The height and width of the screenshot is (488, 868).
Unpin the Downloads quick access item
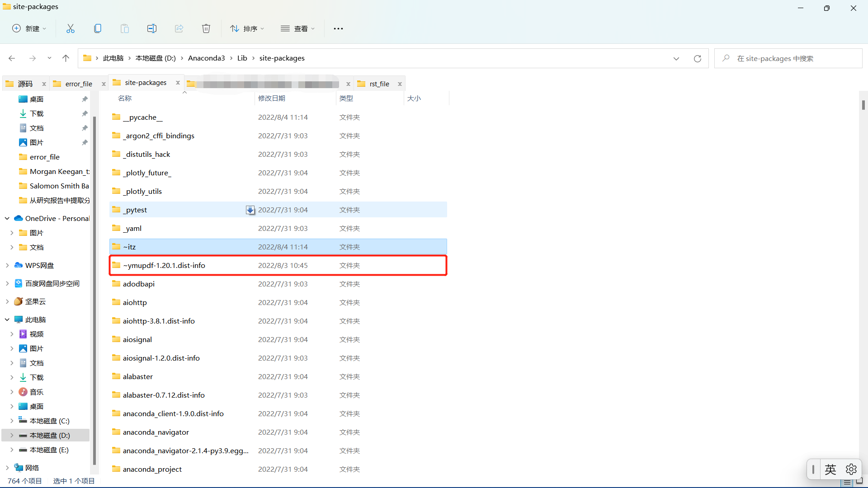click(85, 113)
